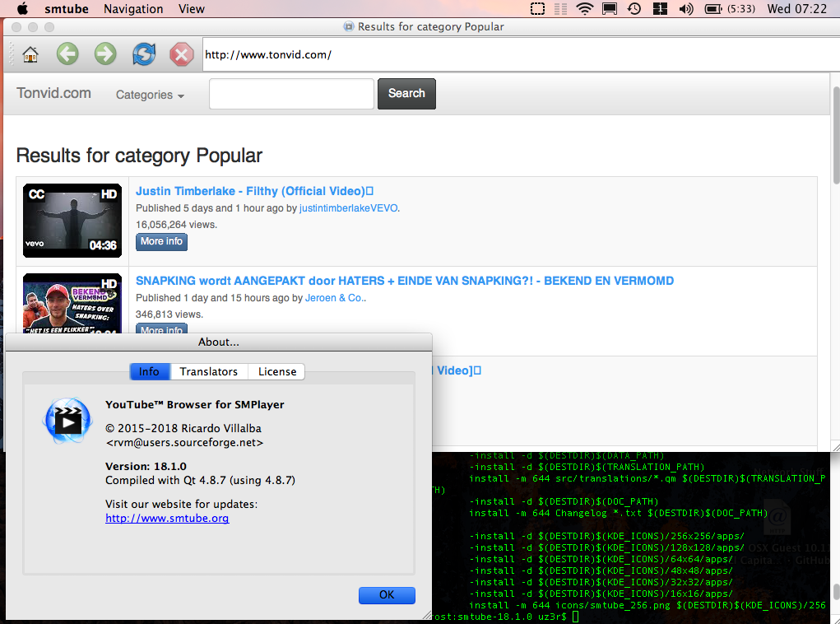
Task: Click the browser page vertical scrollbar
Action: 836,137
